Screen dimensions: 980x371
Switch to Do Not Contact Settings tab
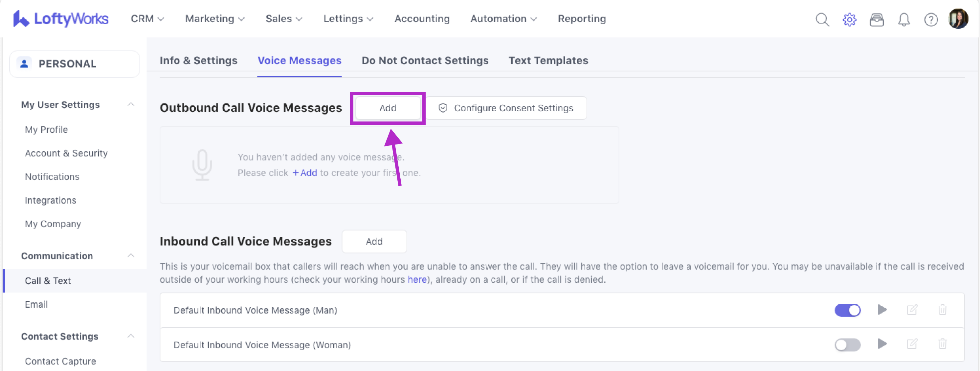point(425,60)
